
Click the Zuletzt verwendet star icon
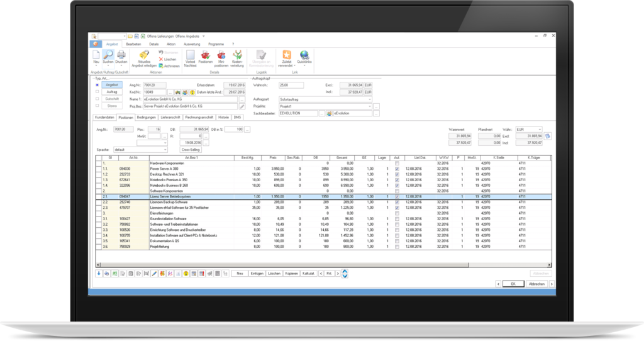[x=287, y=55]
